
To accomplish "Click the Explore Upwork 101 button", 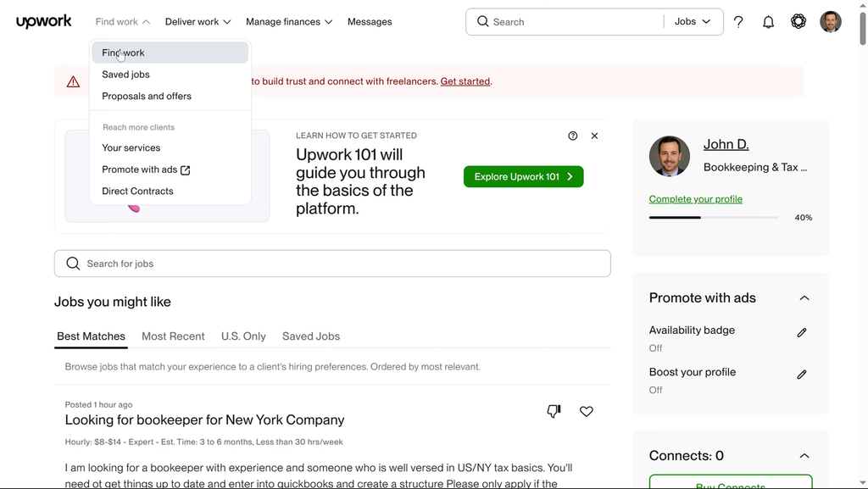I will coord(523,176).
